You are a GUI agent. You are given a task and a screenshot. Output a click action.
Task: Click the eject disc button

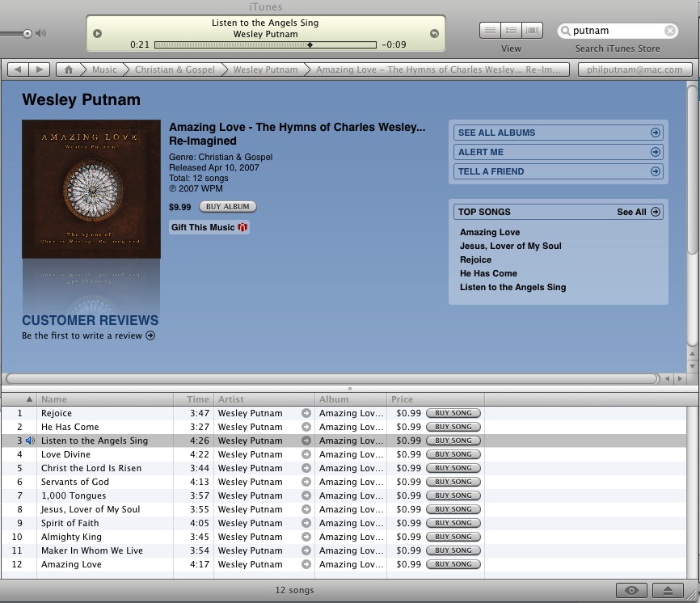click(670, 591)
